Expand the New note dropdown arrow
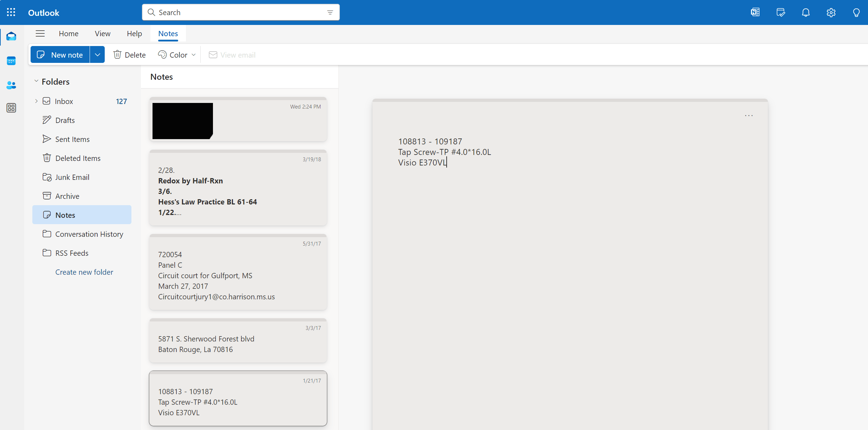This screenshot has width=868, height=430. [97, 55]
